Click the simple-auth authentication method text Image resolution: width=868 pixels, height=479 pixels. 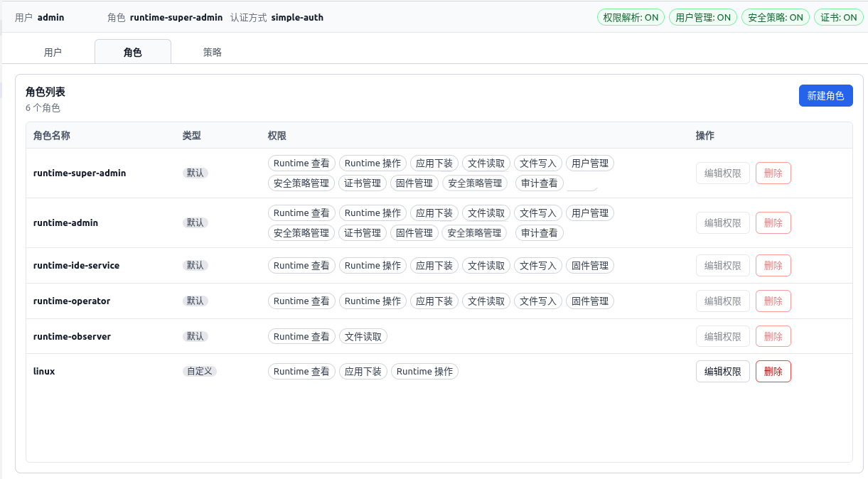(297, 18)
